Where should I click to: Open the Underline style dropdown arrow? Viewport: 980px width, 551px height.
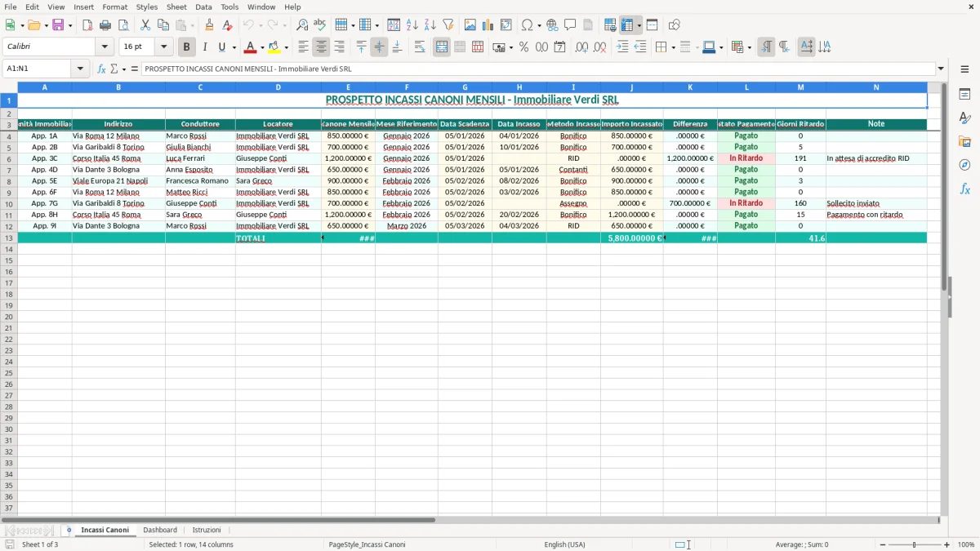coord(234,47)
